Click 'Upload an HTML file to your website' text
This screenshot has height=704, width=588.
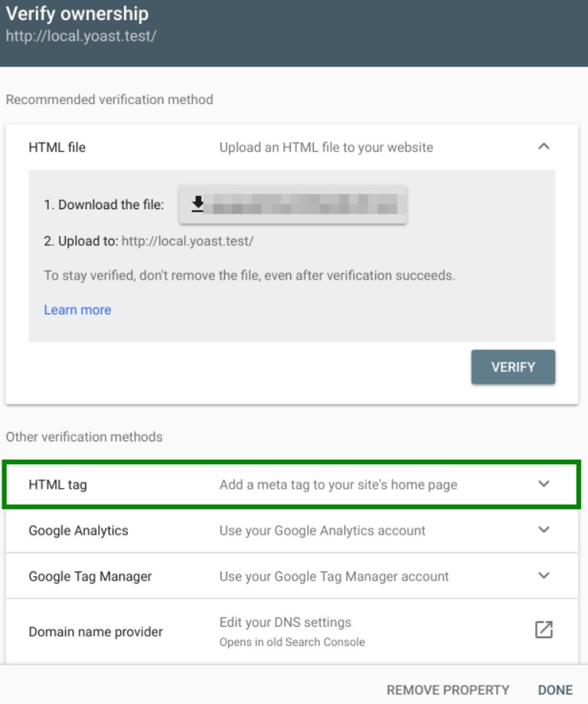click(x=326, y=147)
